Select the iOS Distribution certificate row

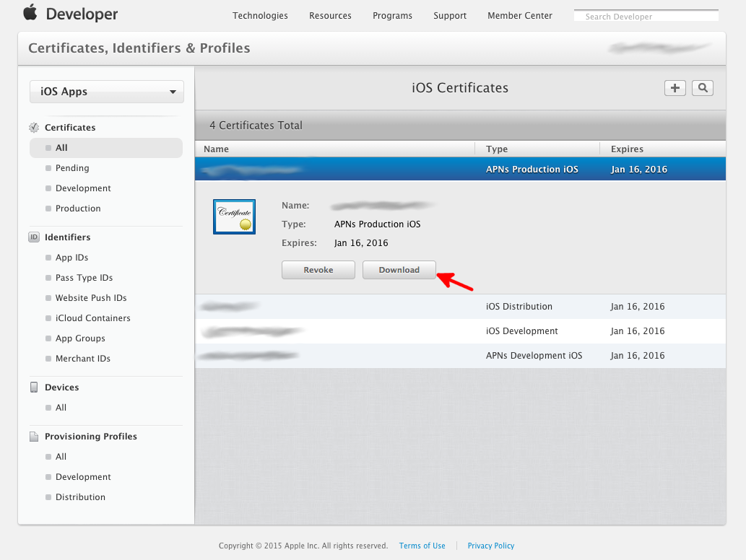[x=460, y=306]
